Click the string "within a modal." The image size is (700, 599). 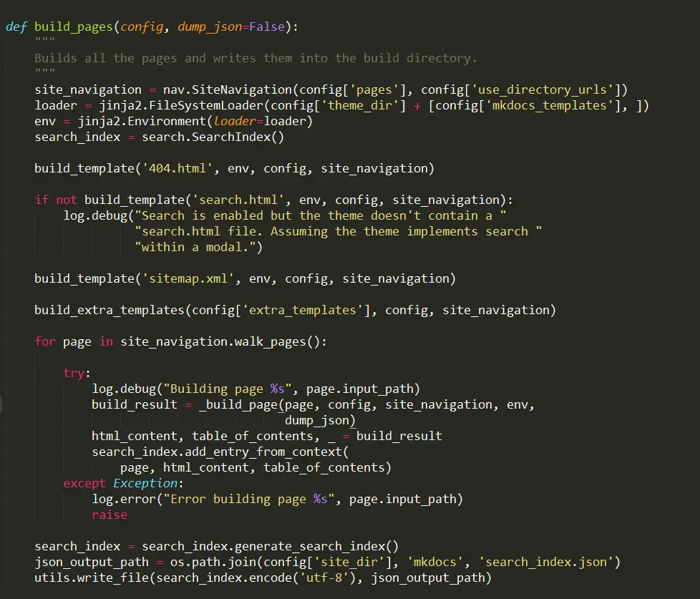195,247
